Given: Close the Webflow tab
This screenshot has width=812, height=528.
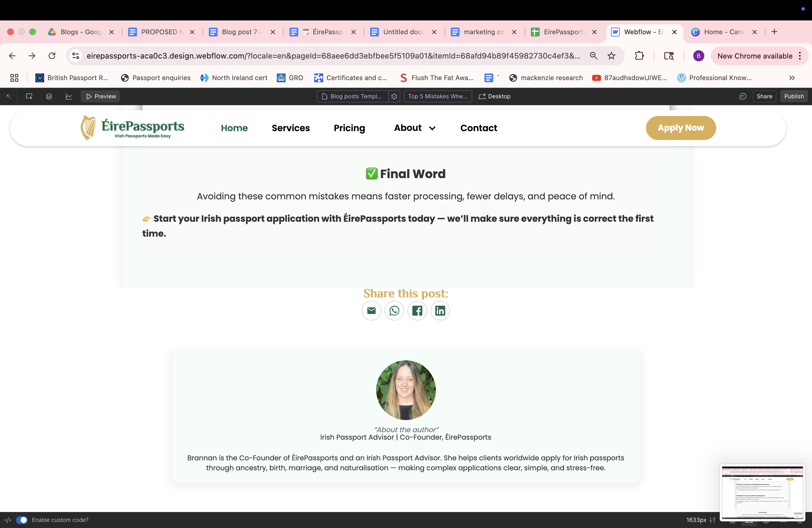Looking at the screenshot, I should [x=674, y=32].
